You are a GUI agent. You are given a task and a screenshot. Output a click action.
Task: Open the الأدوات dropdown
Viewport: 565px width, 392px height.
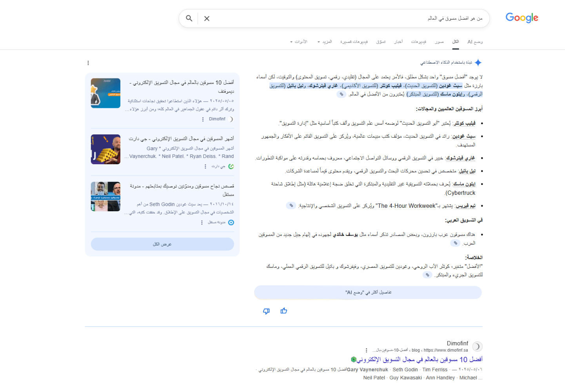pos(300,41)
